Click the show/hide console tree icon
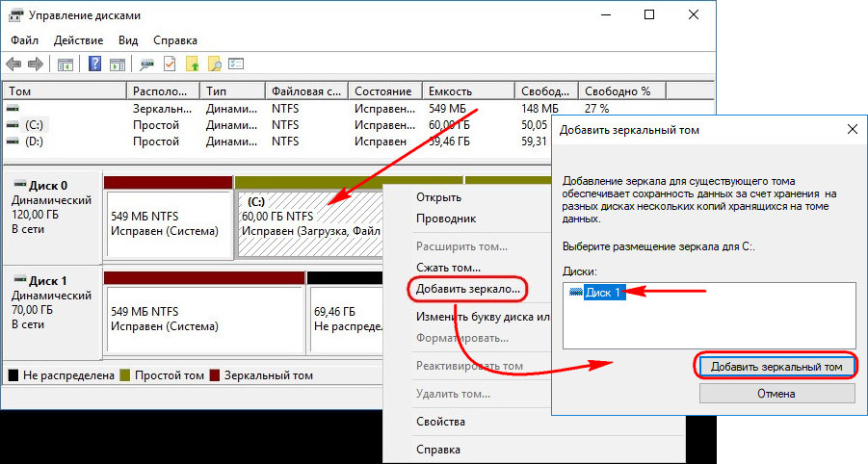Image resolution: width=868 pixels, height=464 pixels. point(65,64)
